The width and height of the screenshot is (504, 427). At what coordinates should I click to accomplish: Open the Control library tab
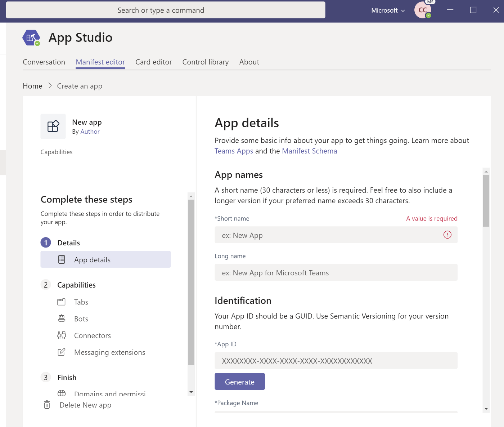pos(205,62)
